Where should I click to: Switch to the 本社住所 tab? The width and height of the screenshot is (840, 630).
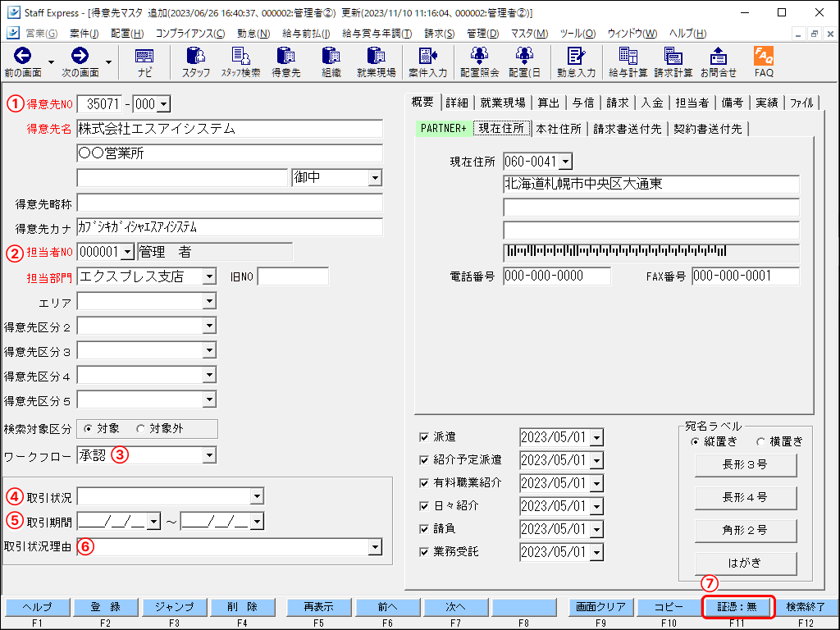coord(558,129)
